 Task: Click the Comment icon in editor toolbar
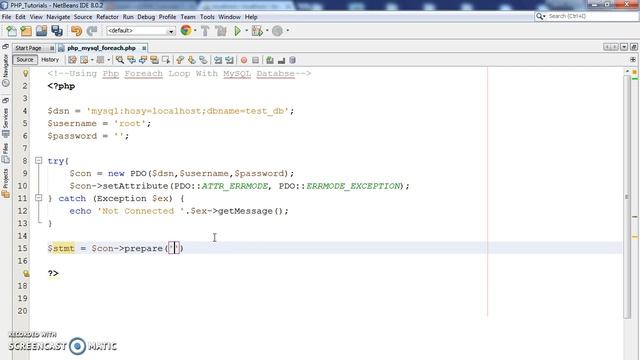click(x=270, y=60)
